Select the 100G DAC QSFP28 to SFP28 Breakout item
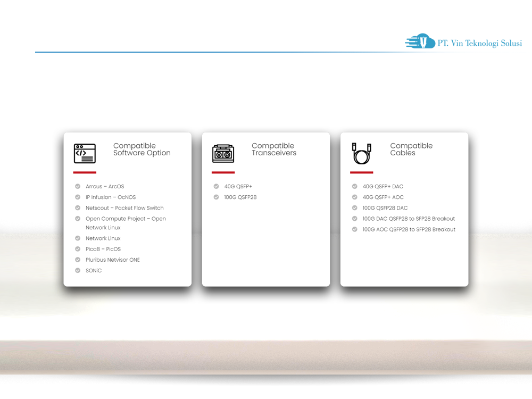The height and width of the screenshot is (399, 532). coord(409,219)
